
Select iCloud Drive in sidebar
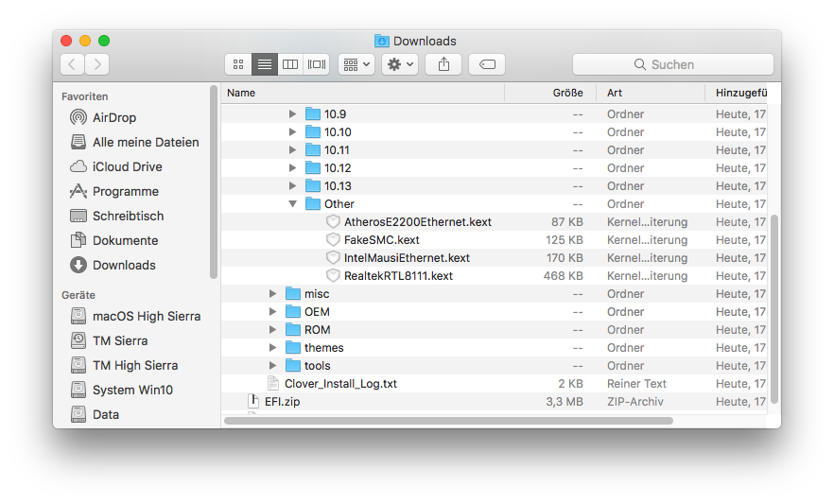point(127,166)
